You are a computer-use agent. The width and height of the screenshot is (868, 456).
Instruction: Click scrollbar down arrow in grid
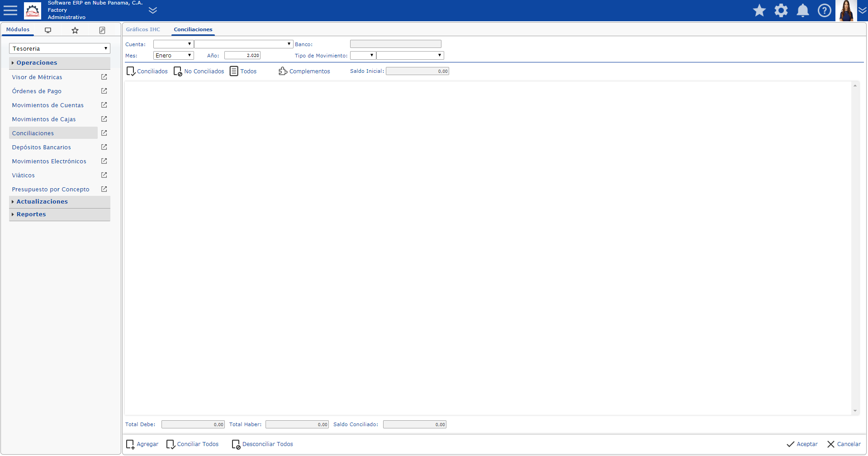[855, 411]
